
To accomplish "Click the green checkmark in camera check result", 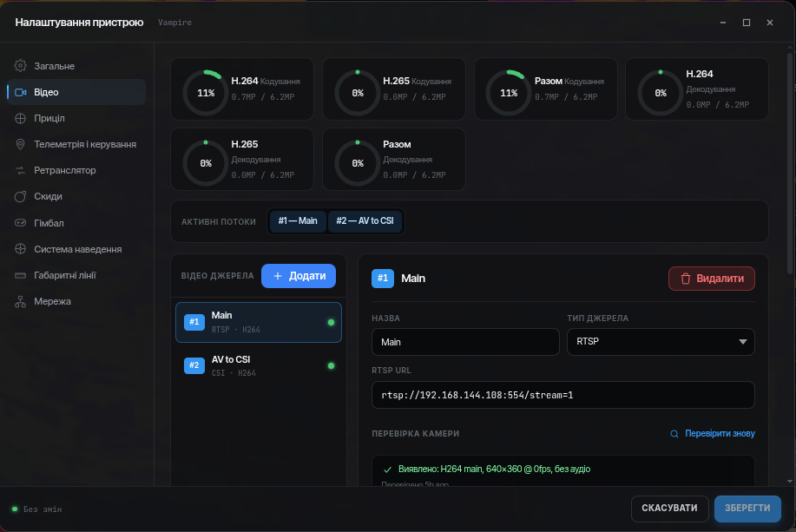I will click(x=387, y=470).
